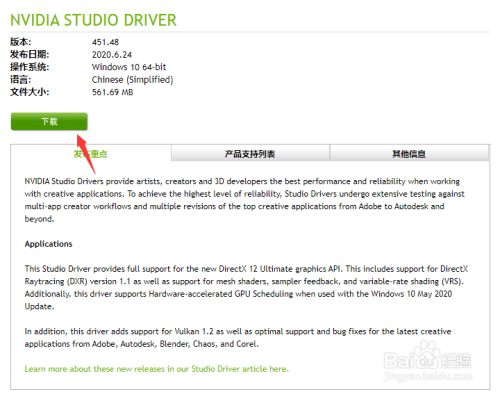Click file size 561.69 MB
The image size is (500, 394).
pos(112,92)
